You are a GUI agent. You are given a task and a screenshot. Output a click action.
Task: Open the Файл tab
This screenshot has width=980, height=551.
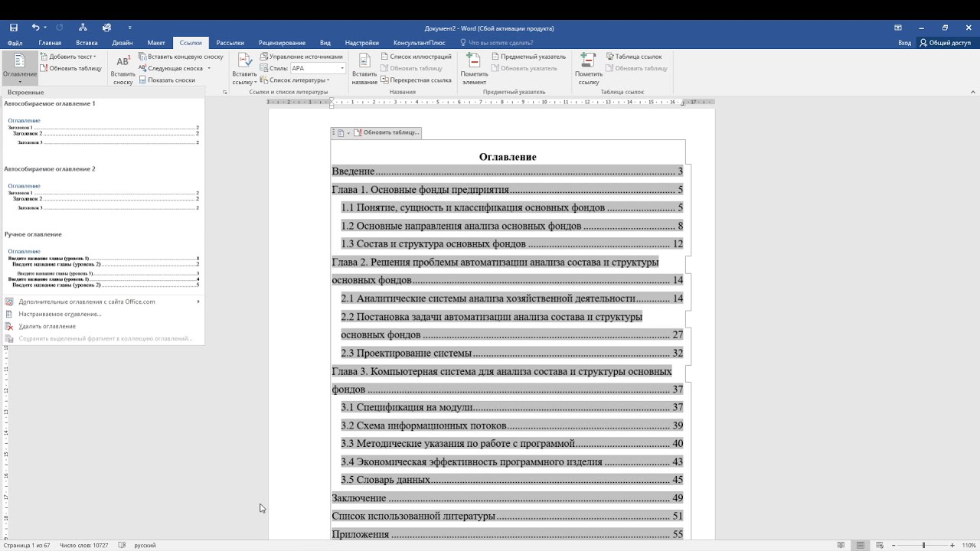(x=15, y=43)
